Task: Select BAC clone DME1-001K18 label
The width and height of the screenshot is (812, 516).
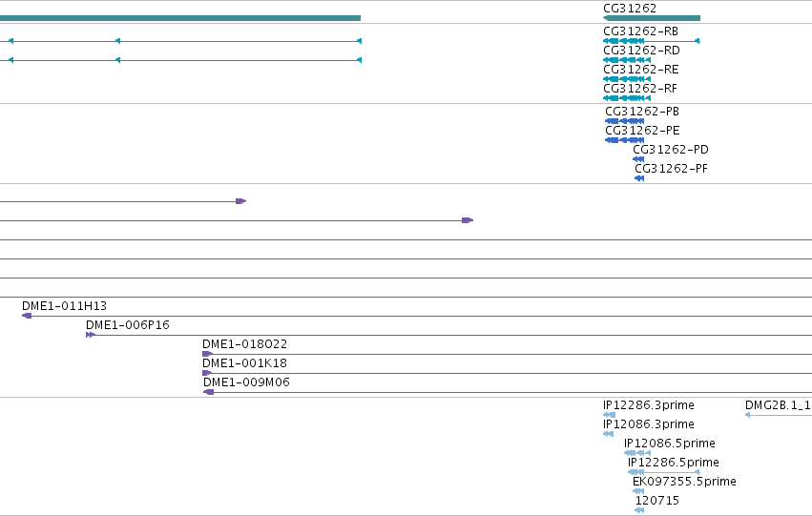Action: pyautogui.click(x=244, y=363)
